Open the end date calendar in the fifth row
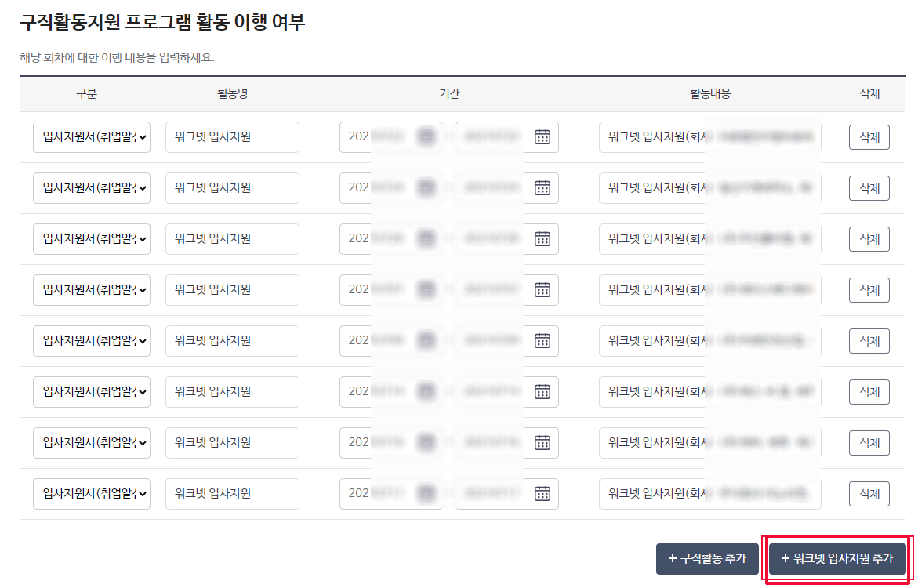The image size is (918, 588). [541, 340]
